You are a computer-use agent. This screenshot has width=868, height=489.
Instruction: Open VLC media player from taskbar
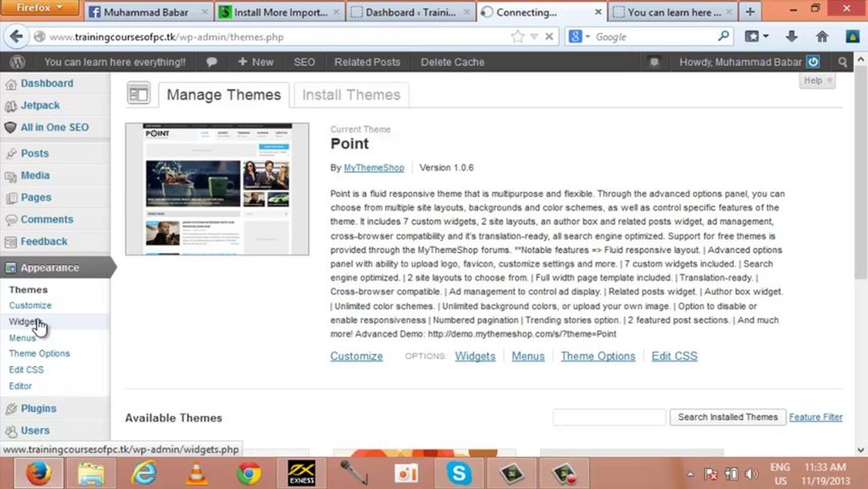tap(197, 473)
